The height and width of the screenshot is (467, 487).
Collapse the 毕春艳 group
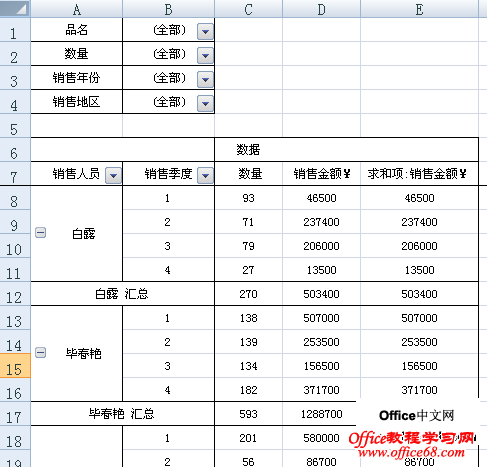(41, 353)
